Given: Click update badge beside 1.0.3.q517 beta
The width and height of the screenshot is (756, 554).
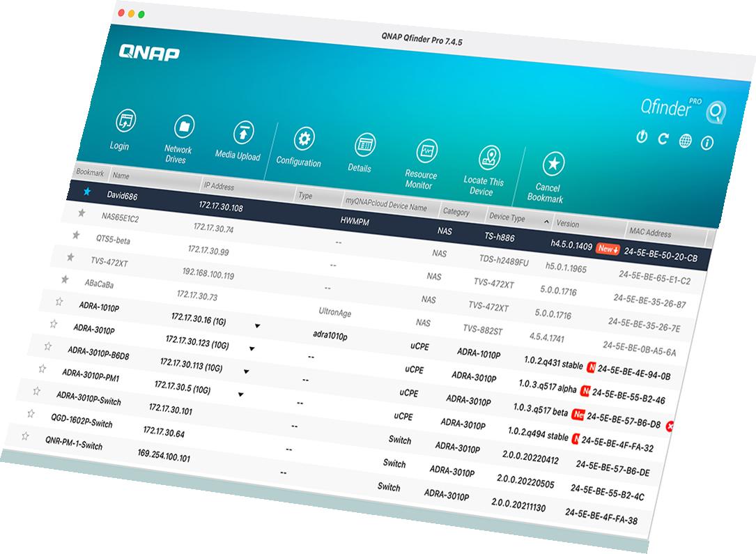Looking at the screenshot, I should pyautogui.click(x=578, y=414).
